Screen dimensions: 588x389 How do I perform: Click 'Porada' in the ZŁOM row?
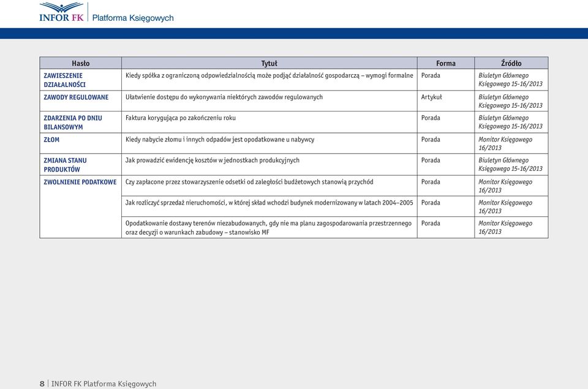point(431,140)
